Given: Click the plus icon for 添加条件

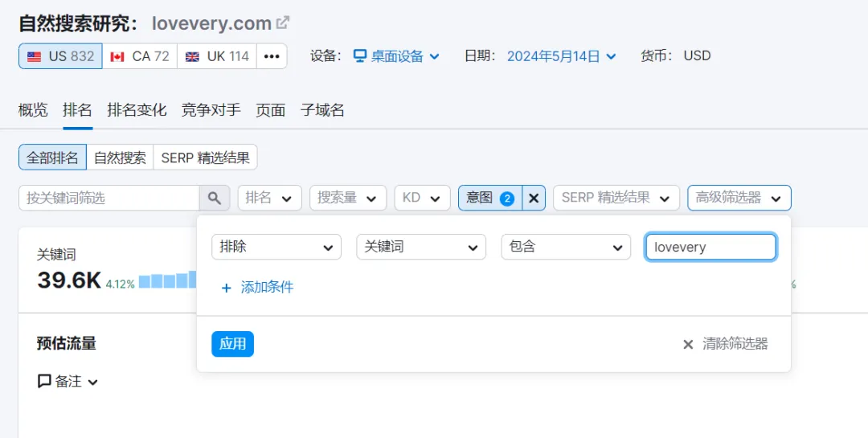Looking at the screenshot, I should point(226,288).
